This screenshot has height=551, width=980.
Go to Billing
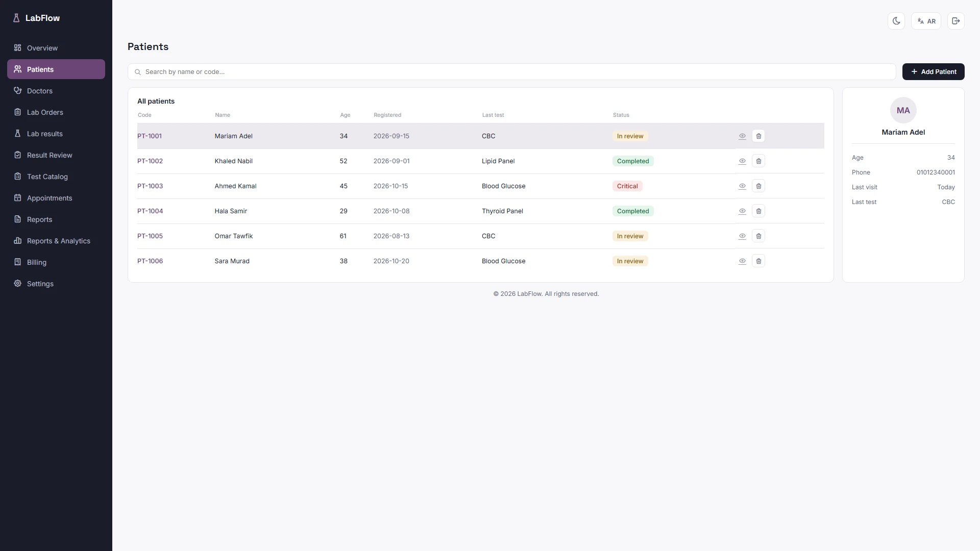click(x=56, y=262)
